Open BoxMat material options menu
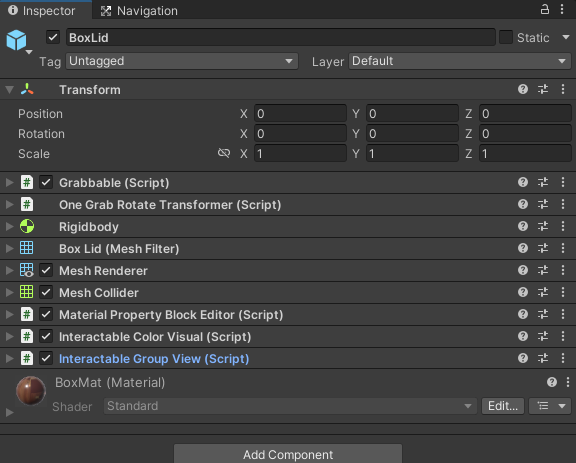Image resolution: width=576 pixels, height=463 pixels. pyautogui.click(x=568, y=382)
